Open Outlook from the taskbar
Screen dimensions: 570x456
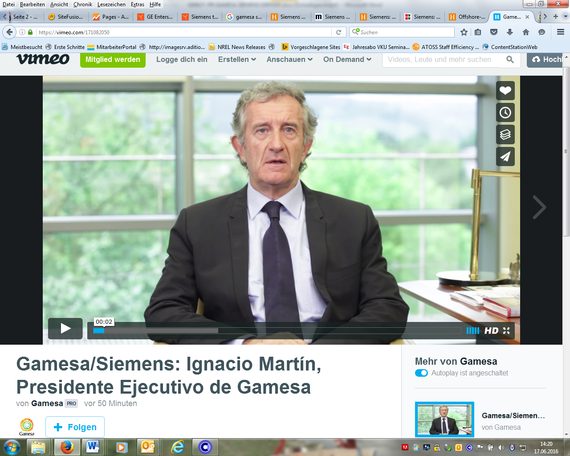click(148, 447)
